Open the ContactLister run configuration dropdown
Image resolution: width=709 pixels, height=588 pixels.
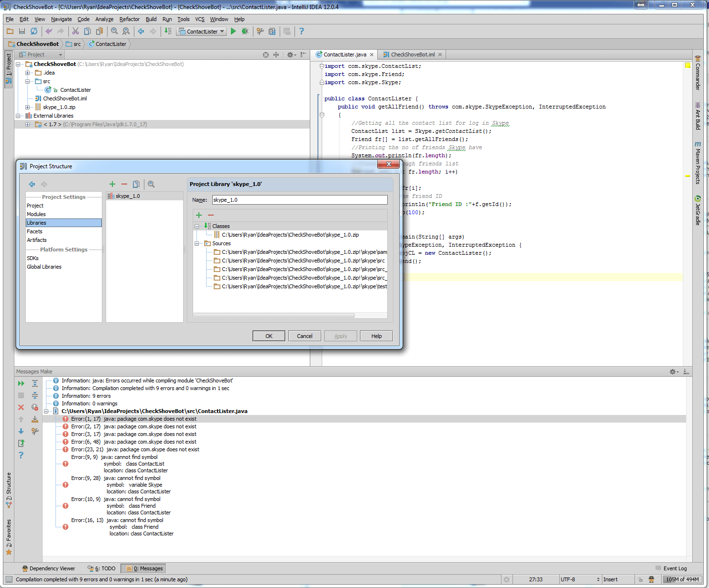click(201, 31)
